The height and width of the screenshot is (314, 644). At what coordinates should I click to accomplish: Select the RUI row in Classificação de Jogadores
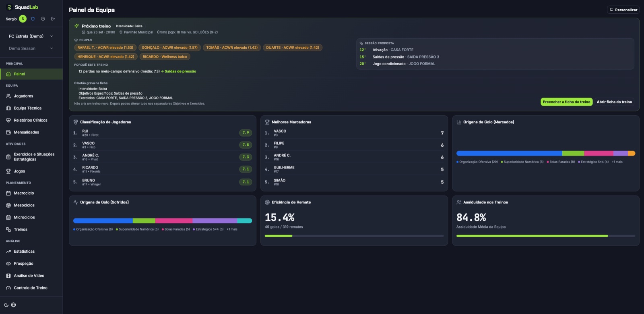click(163, 133)
